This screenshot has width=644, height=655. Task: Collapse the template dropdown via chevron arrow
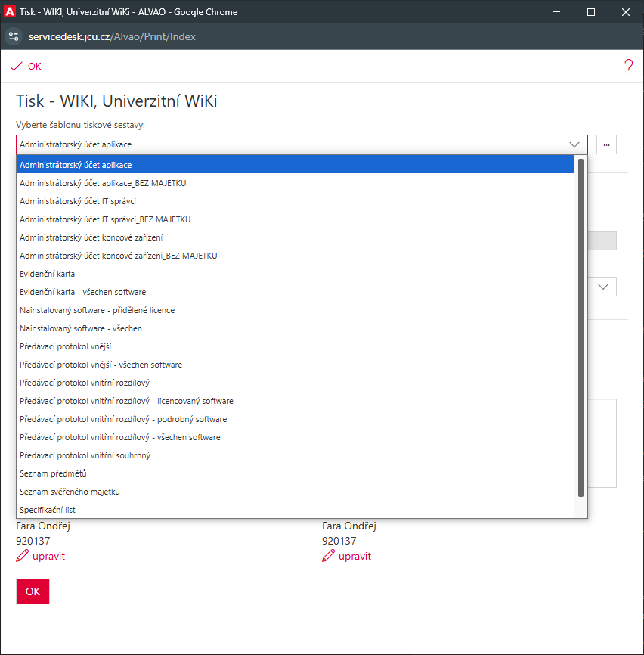click(x=574, y=144)
